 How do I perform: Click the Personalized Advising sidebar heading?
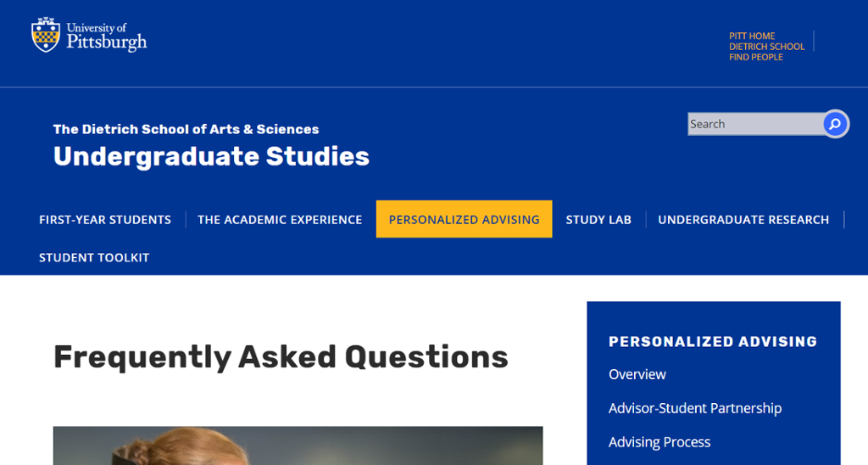point(713,341)
